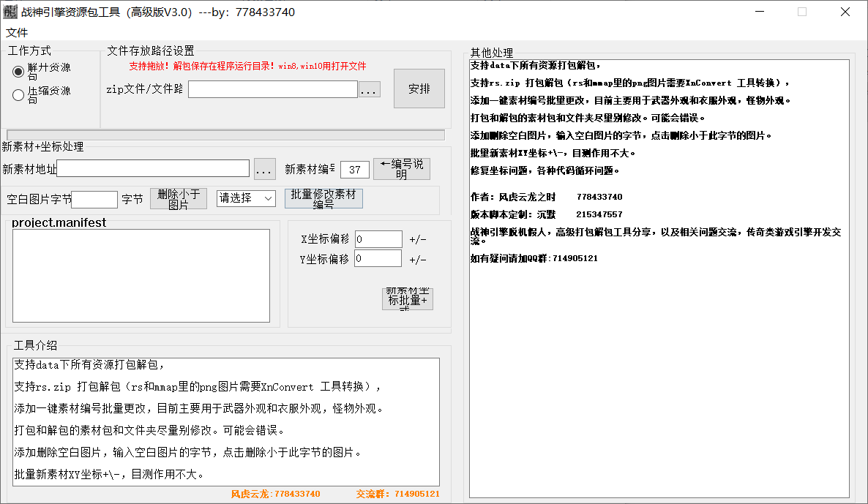Click the ←编号说明 button
This screenshot has width=868, height=504.
coord(402,169)
